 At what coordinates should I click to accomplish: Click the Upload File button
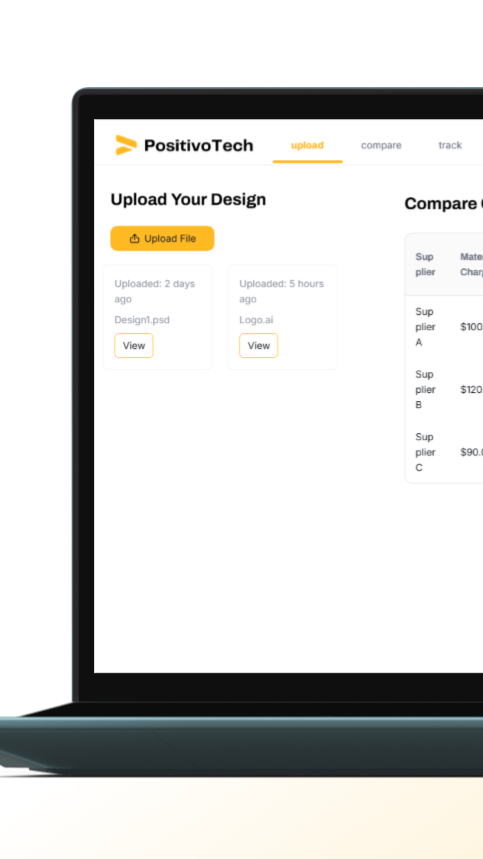162,238
